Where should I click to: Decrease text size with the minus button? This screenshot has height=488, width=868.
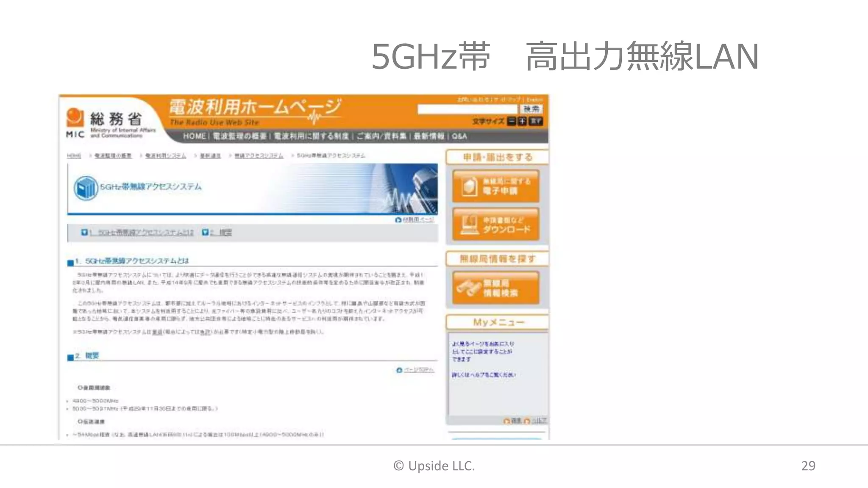512,122
